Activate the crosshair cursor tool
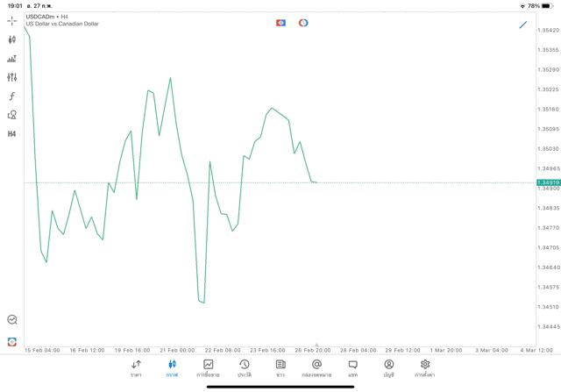The height and width of the screenshot is (392, 561). 11,20
